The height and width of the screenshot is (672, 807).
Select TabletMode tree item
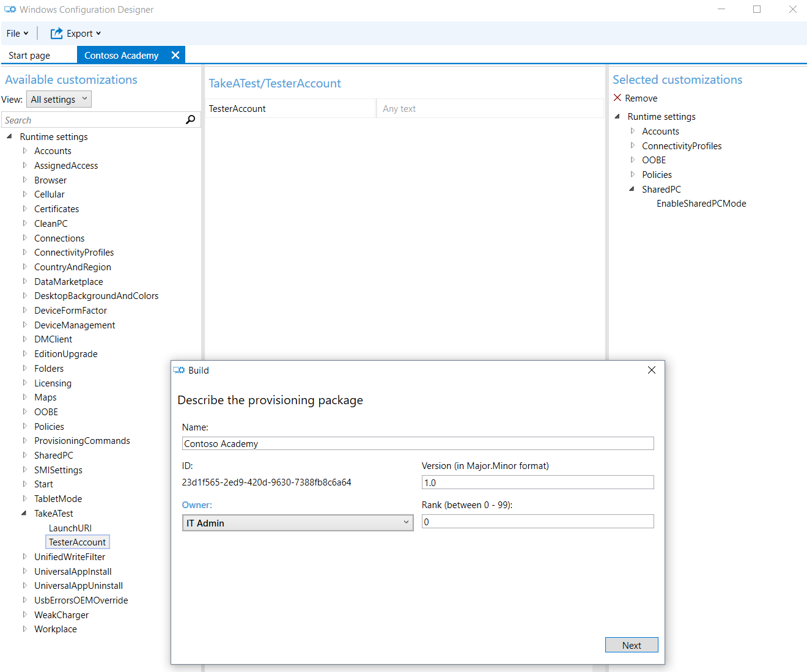click(x=58, y=499)
